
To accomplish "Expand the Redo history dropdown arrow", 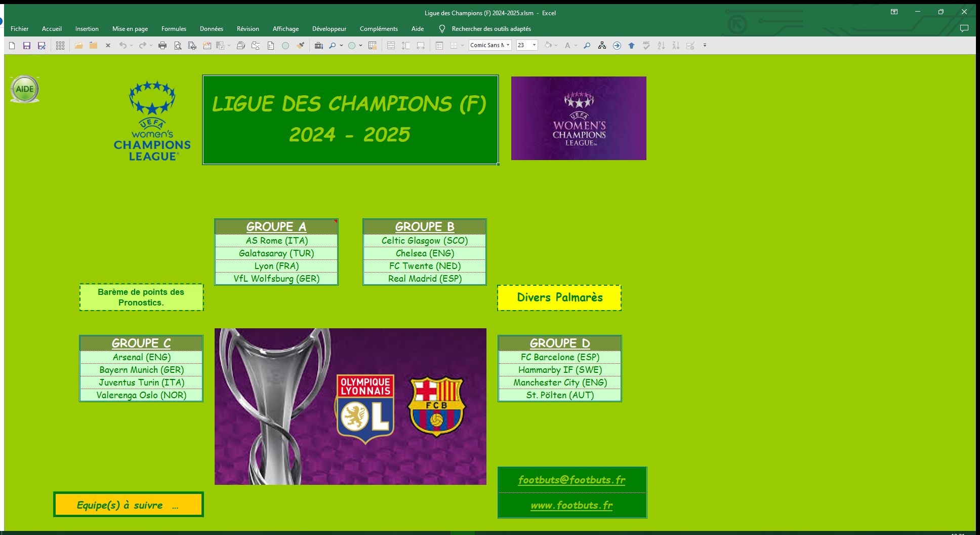I will [151, 46].
